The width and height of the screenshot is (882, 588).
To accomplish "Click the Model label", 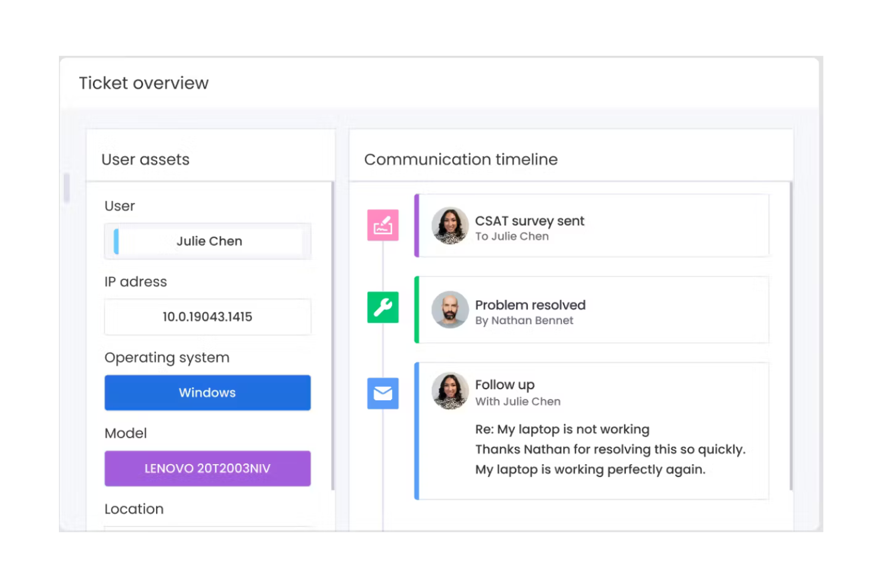I will (126, 434).
